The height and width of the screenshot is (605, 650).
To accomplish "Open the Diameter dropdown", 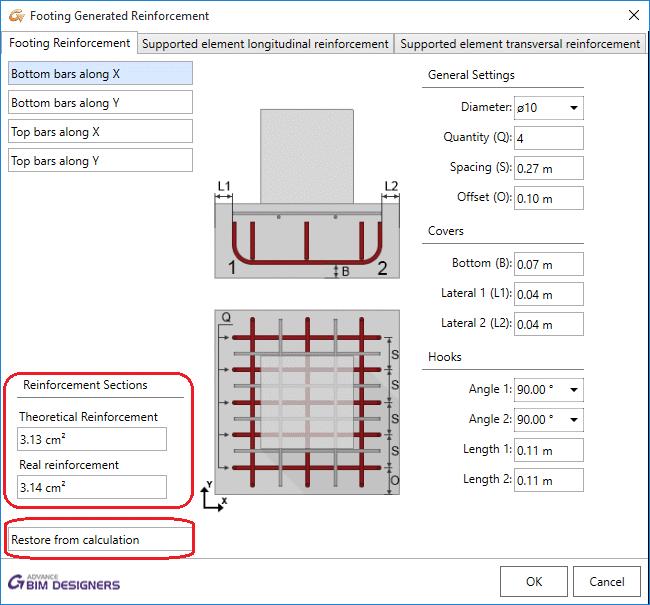I will tap(548, 108).
